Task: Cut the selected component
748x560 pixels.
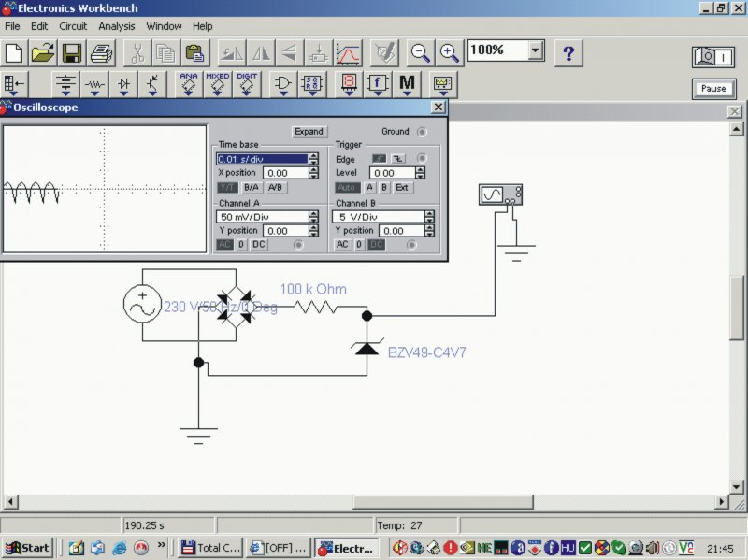Action: [x=137, y=52]
